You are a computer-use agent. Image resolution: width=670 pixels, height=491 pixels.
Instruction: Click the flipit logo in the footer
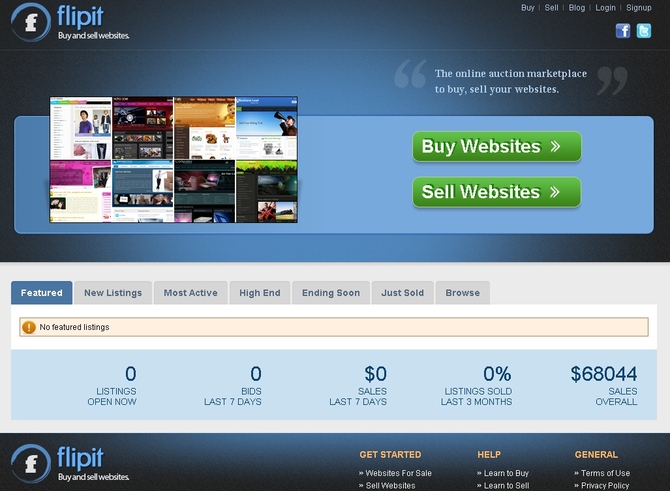coord(70,463)
